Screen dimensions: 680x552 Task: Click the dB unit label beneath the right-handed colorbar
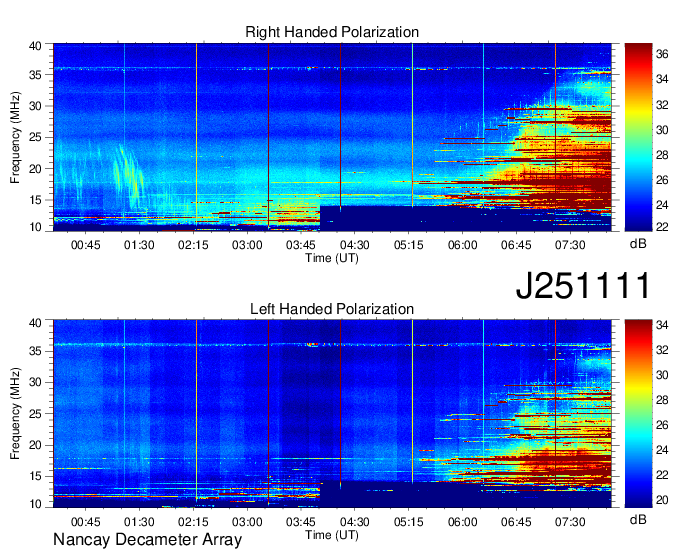(x=638, y=244)
